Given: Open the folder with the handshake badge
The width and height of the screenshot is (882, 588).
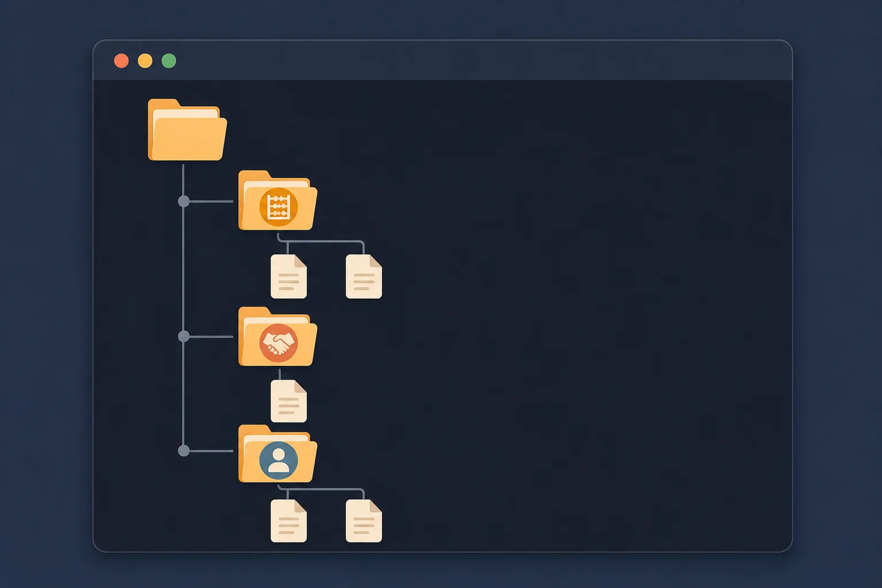Looking at the screenshot, I should click(x=277, y=336).
